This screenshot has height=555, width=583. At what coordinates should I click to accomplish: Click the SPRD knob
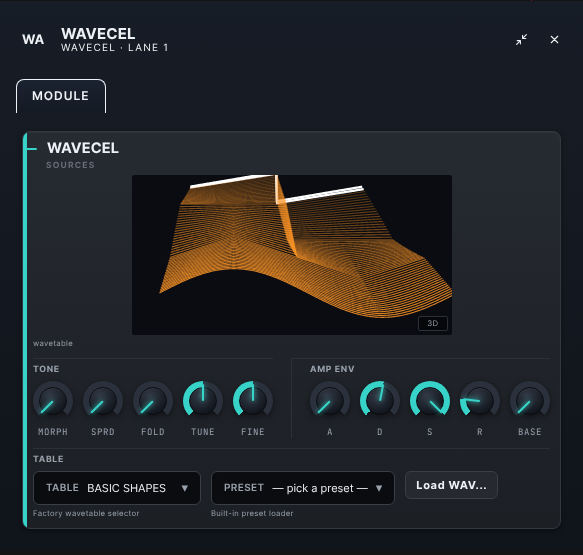coord(103,401)
